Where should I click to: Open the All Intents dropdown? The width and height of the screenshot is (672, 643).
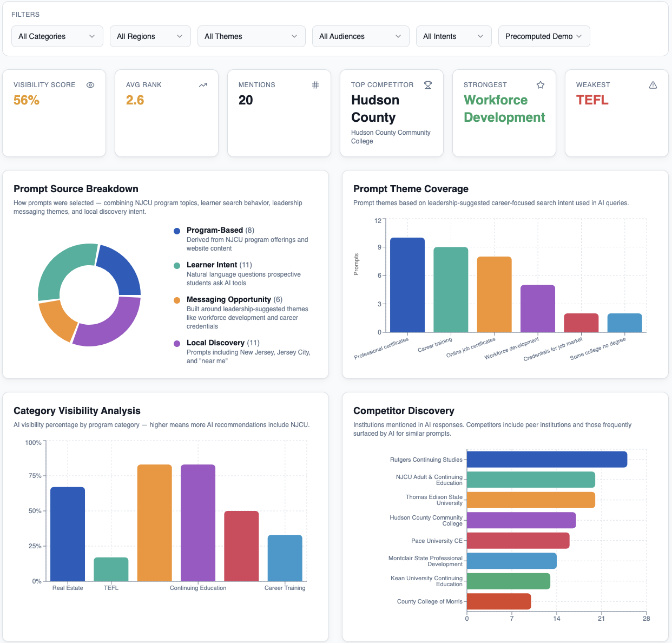pos(453,36)
